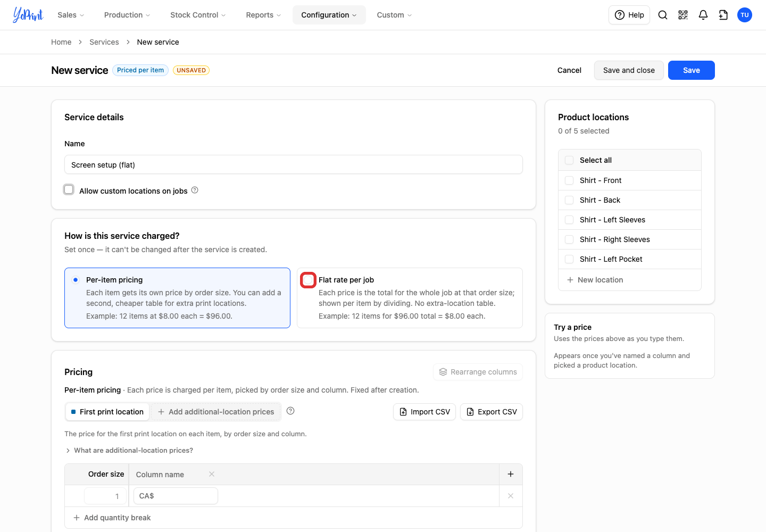Open the Configuration dropdown menu
Viewport: 766px width, 532px height.
click(x=329, y=15)
